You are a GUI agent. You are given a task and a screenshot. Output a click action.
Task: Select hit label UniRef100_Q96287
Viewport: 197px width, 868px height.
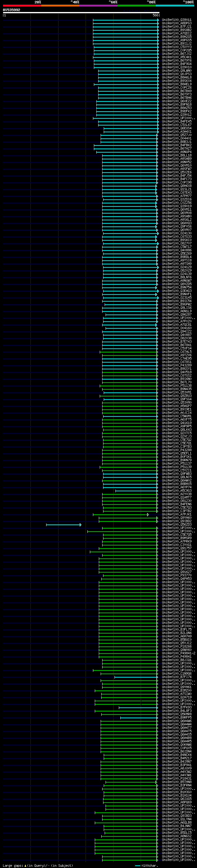tap(176, 314)
